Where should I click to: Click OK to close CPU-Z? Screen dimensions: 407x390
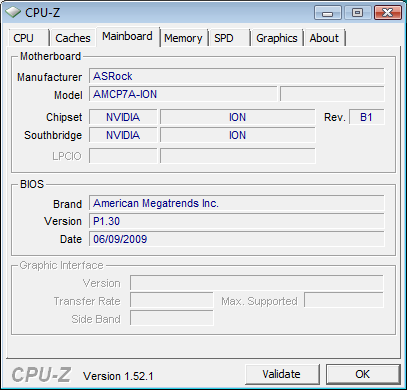pos(363,374)
